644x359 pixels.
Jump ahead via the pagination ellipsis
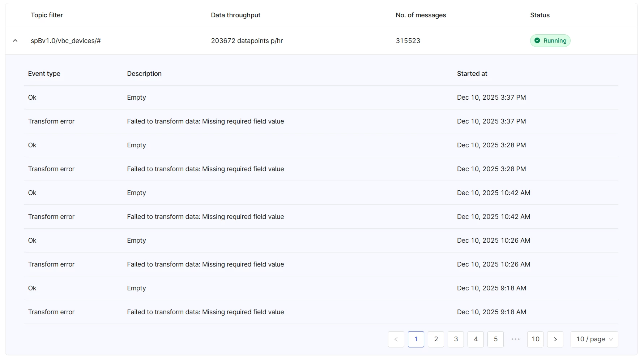point(516,339)
